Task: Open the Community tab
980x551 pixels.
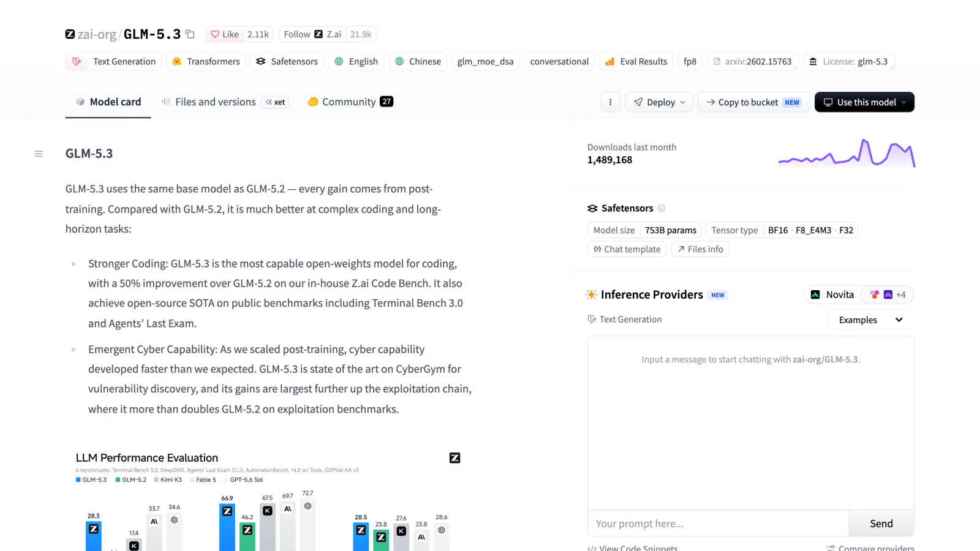Action: pos(350,102)
